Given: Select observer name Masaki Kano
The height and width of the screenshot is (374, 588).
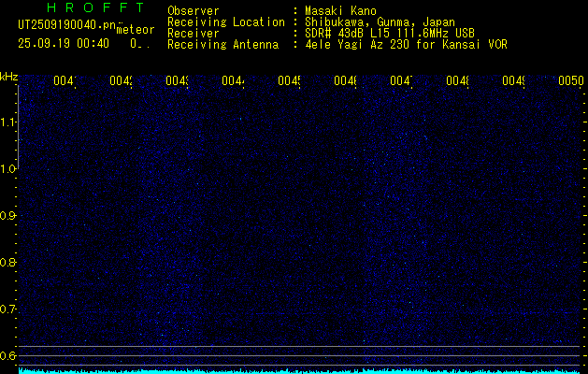Looking at the screenshot, I should [340, 10].
